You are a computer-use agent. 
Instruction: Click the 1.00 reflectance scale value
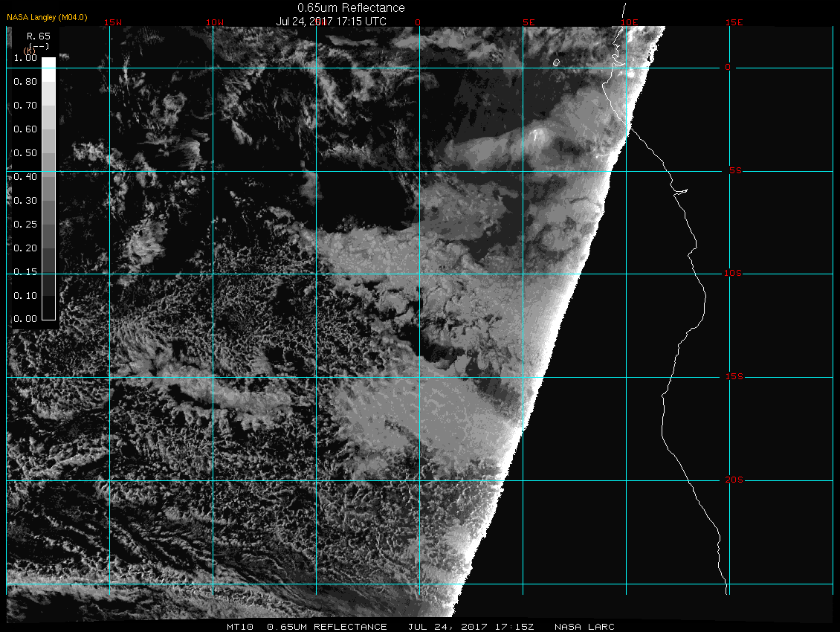[x=25, y=57]
